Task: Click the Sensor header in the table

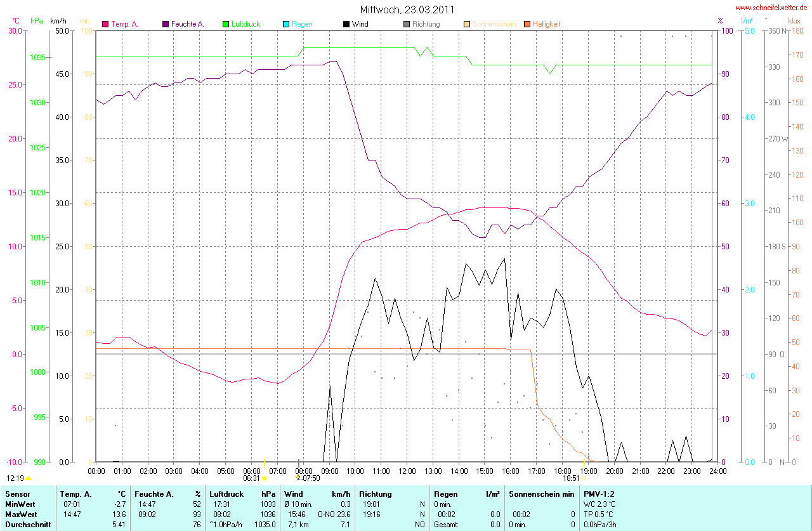Action: [17, 494]
